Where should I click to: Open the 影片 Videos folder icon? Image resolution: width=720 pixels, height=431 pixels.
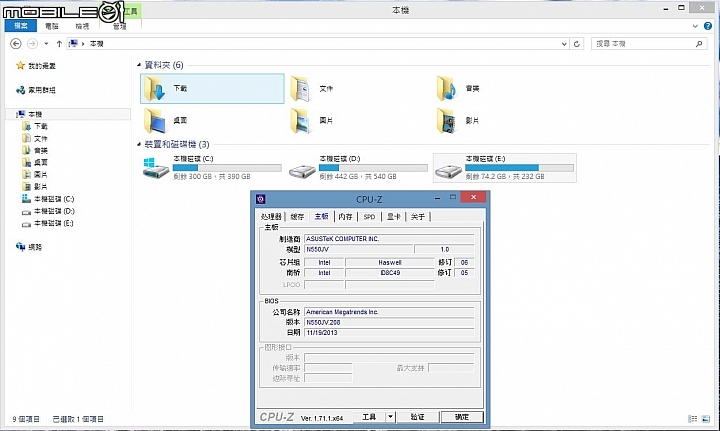pyautogui.click(x=447, y=120)
